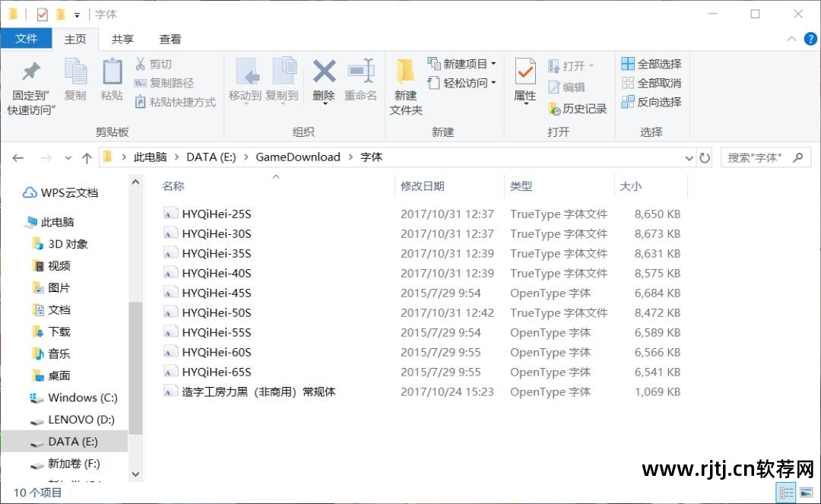Click the Copy (复制) ribbon icon
Viewport: 821px width, 504px height.
tap(75, 80)
